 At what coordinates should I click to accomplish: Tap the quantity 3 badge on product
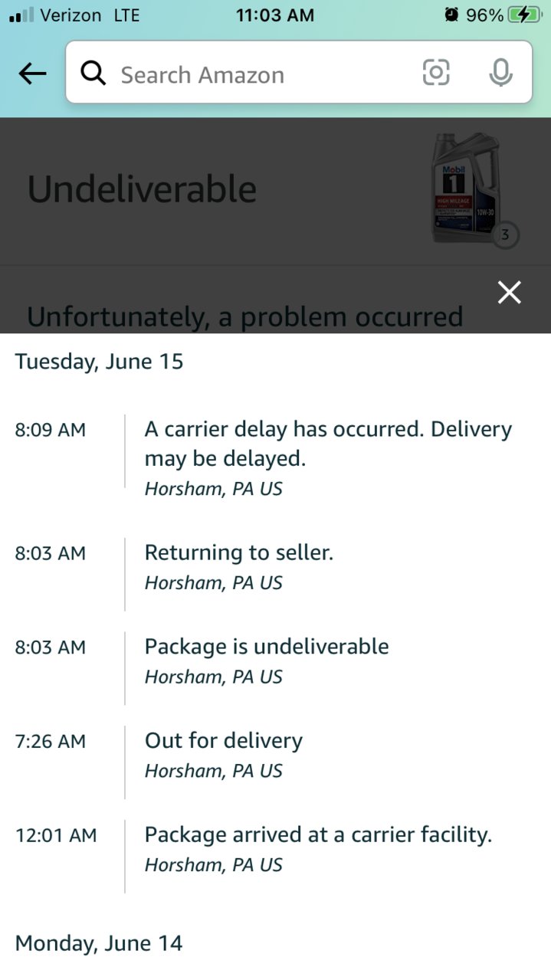click(x=504, y=235)
